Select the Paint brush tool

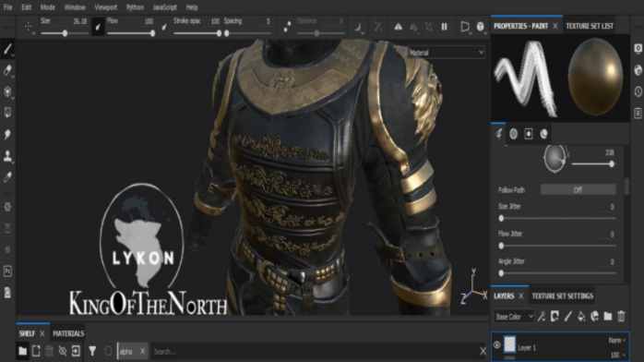pos(7,49)
